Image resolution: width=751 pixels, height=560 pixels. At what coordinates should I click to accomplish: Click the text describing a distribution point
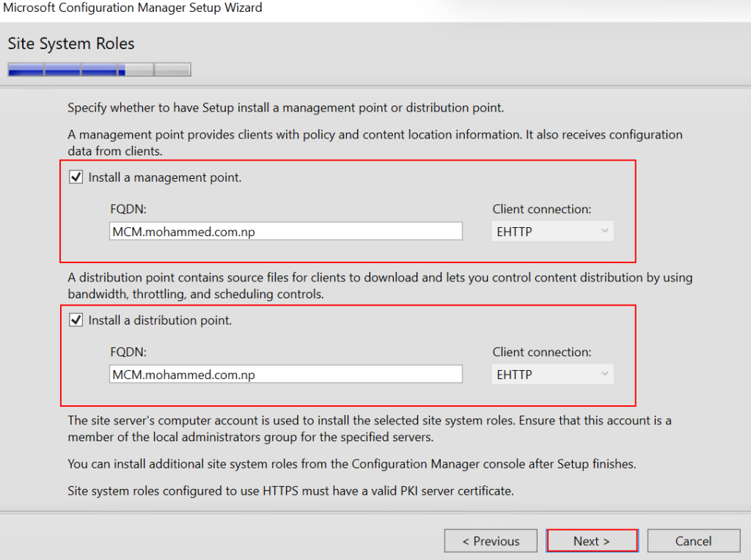click(380, 286)
